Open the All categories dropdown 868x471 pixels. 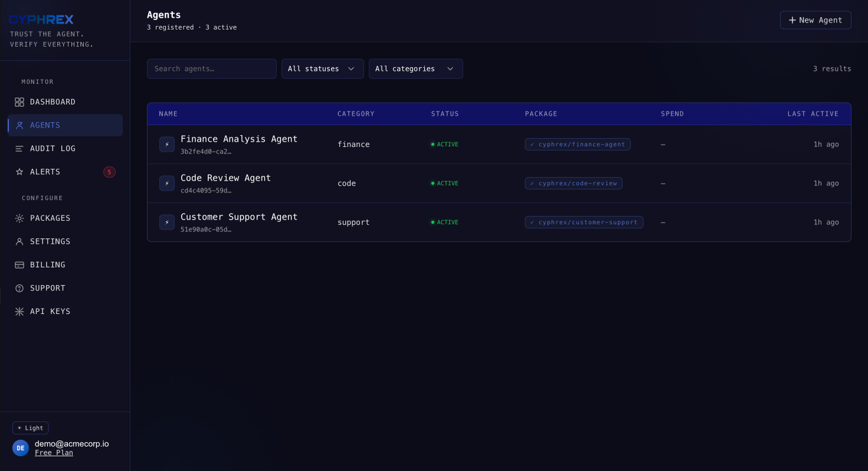click(x=415, y=68)
